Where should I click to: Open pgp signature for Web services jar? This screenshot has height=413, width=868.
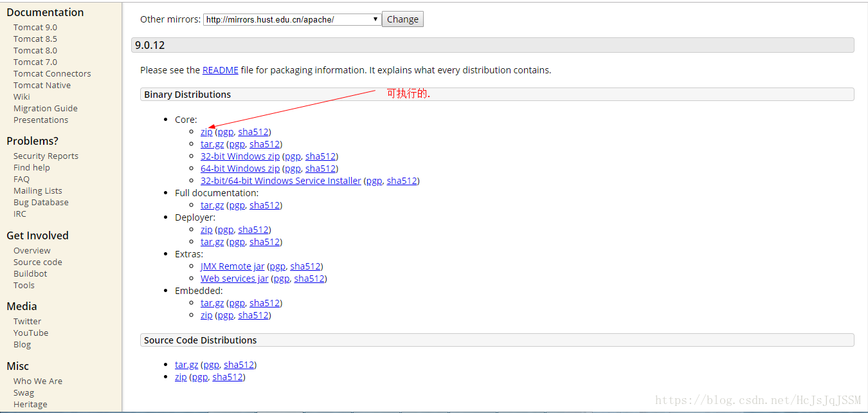[282, 279]
